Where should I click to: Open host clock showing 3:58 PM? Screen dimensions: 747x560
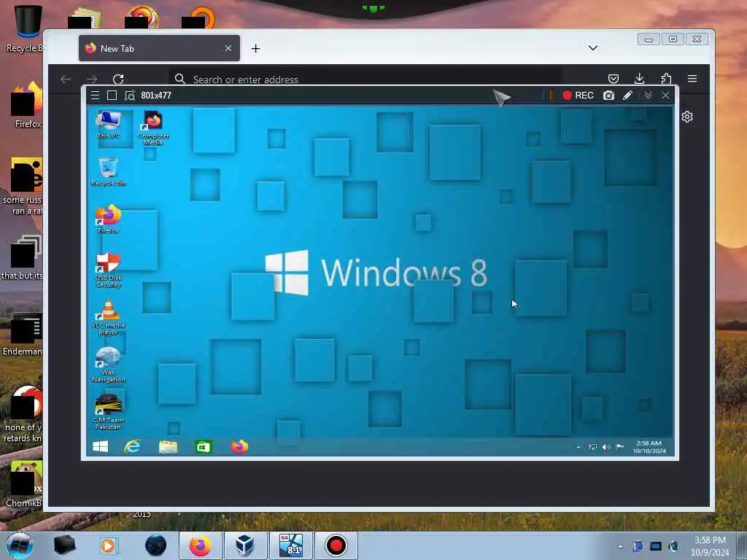coord(710,546)
